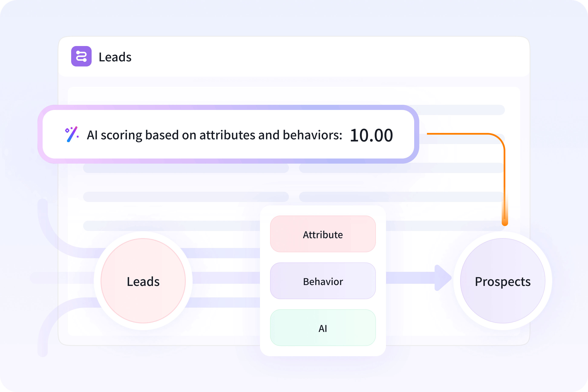The image size is (588, 392).
Task: Select the purple Behavior box
Action: 323,281
